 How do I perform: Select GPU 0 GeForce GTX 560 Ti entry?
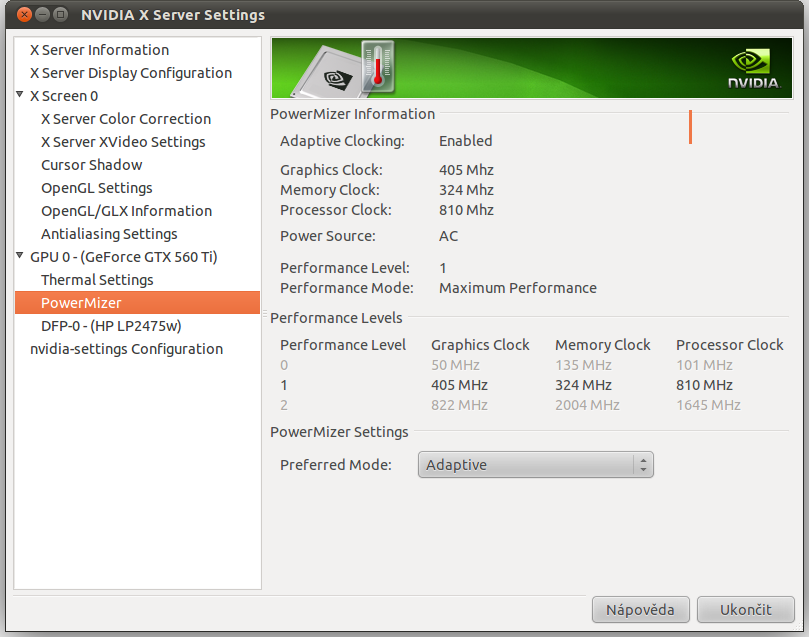pos(124,257)
